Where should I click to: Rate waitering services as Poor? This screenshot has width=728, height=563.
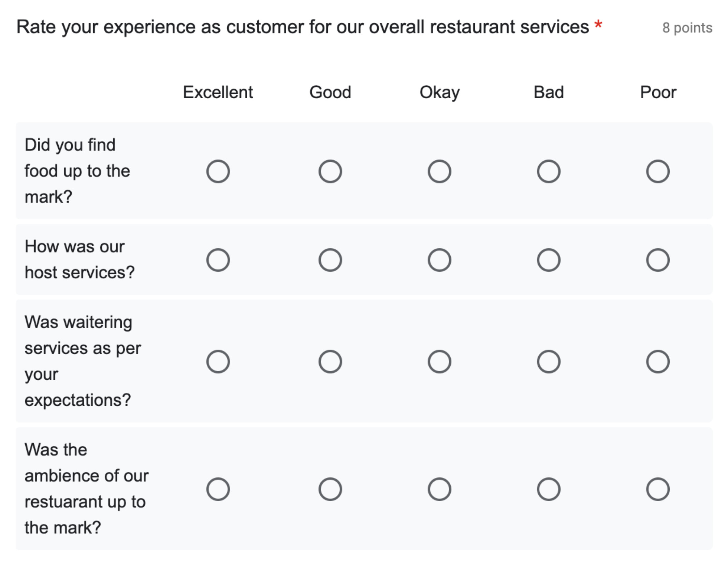[x=658, y=362]
